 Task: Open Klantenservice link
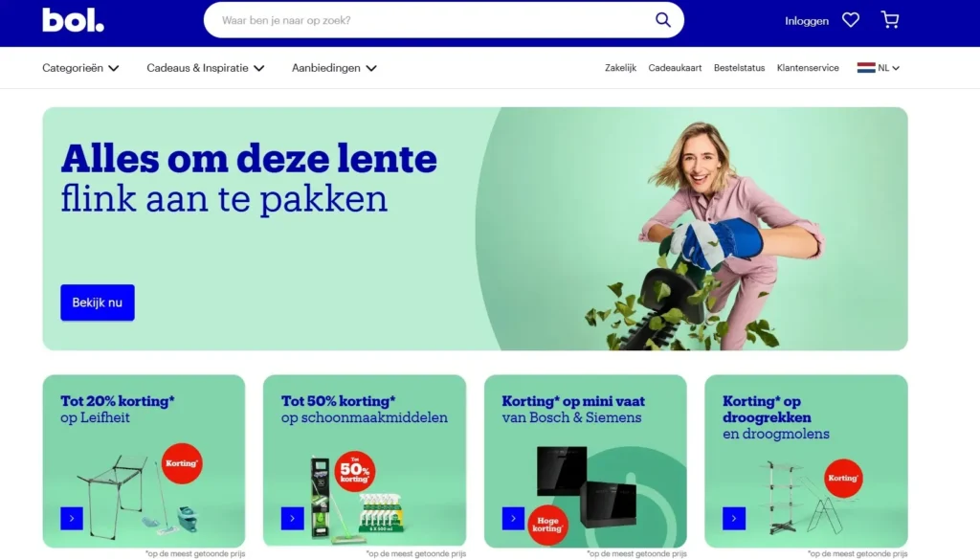point(808,68)
